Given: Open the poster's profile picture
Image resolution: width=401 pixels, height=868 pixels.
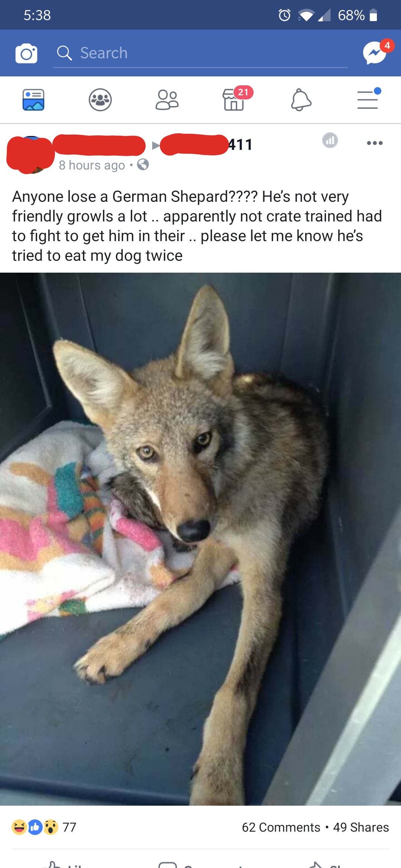Looking at the screenshot, I should (30, 155).
